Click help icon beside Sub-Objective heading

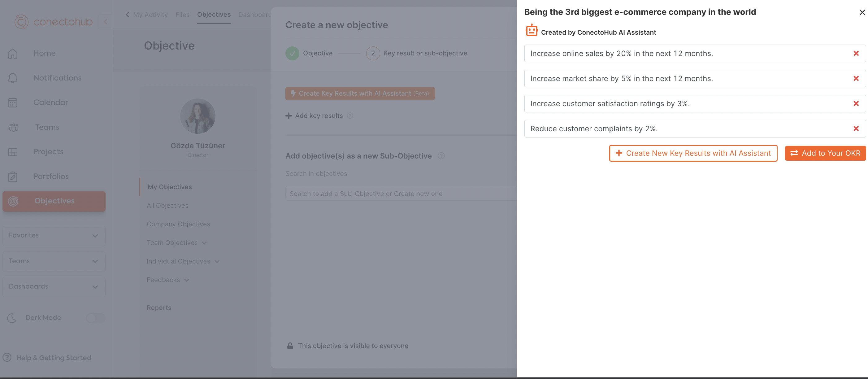[441, 156]
